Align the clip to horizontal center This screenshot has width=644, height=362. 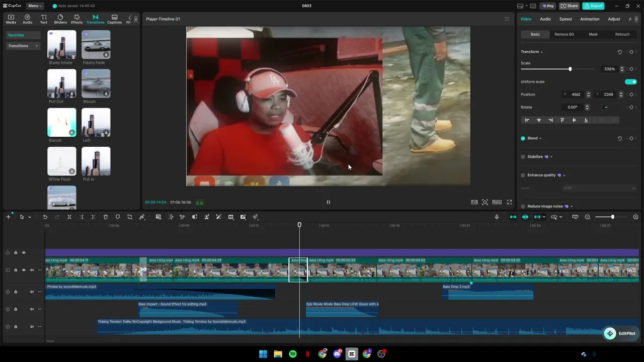coord(539,120)
